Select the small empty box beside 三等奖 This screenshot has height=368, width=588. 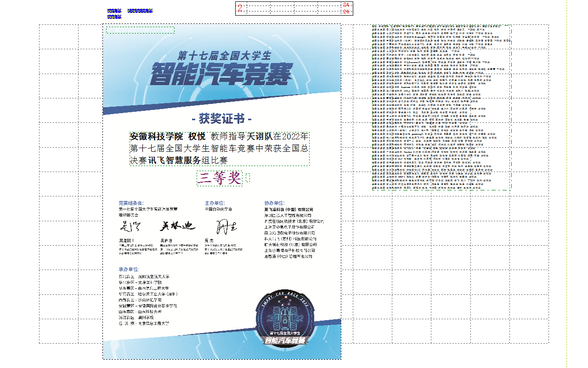pos(248,178)
